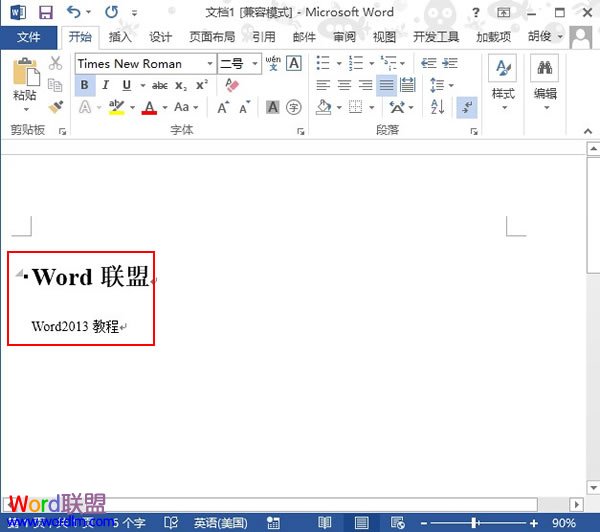Click in the Word2013 教程 text line
600x532 pixels.
tap(75, 326)
